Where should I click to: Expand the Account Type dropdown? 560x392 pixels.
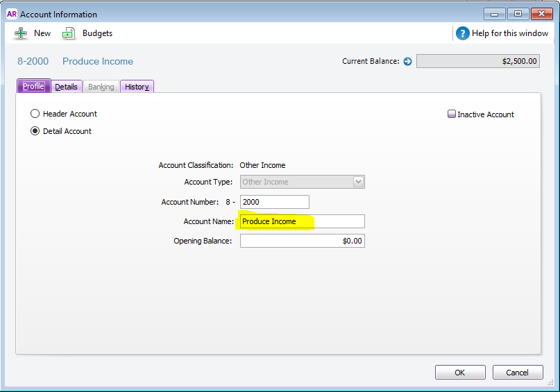(x=358, y=182)
